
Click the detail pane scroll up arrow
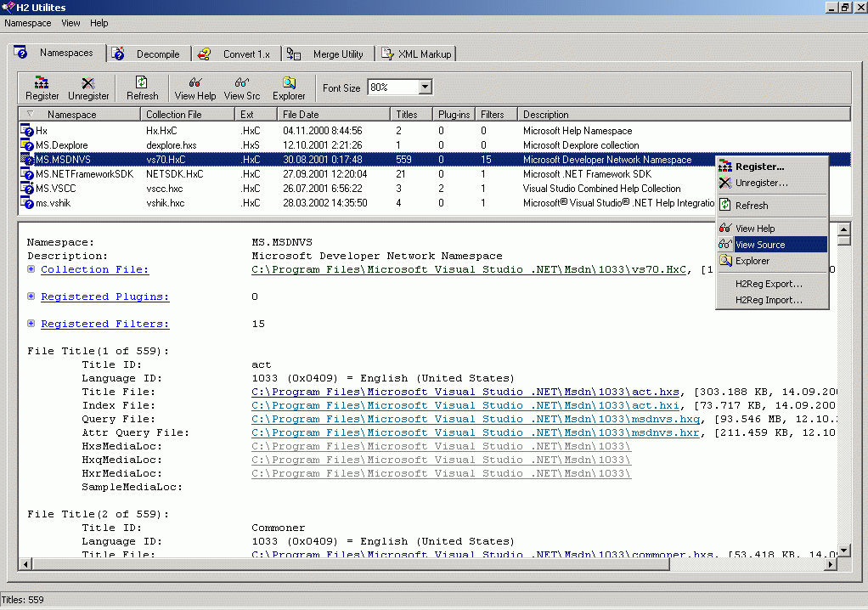coord(843,229)
